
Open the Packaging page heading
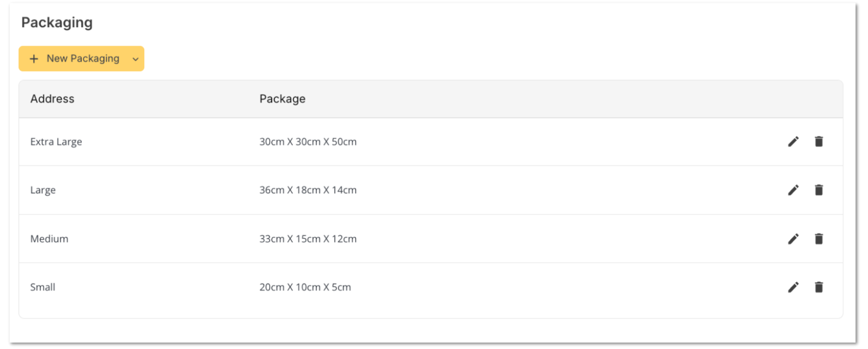57,22
